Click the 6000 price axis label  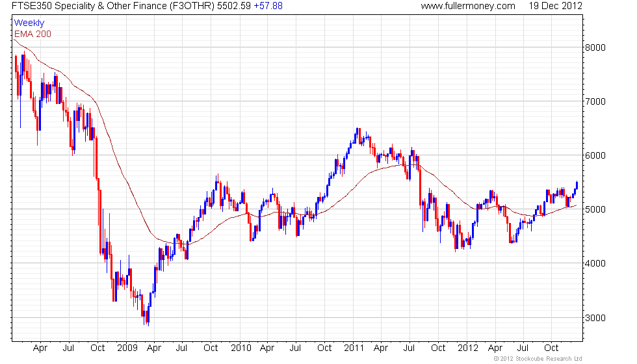click(x=595, y=155)
